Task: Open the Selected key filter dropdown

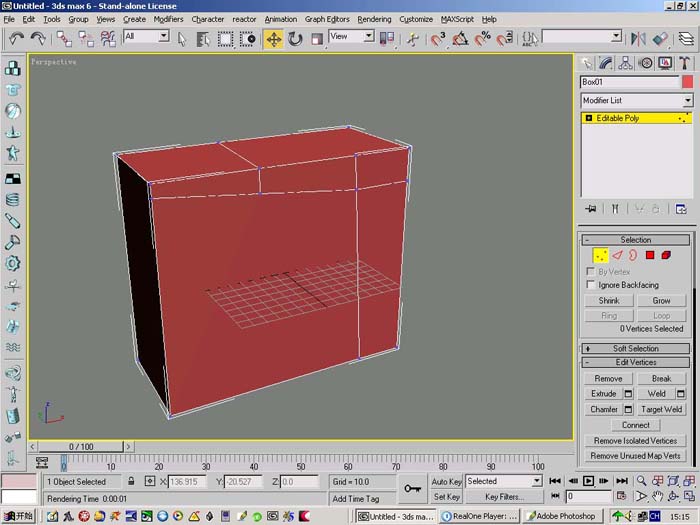Action: (537, 481)
